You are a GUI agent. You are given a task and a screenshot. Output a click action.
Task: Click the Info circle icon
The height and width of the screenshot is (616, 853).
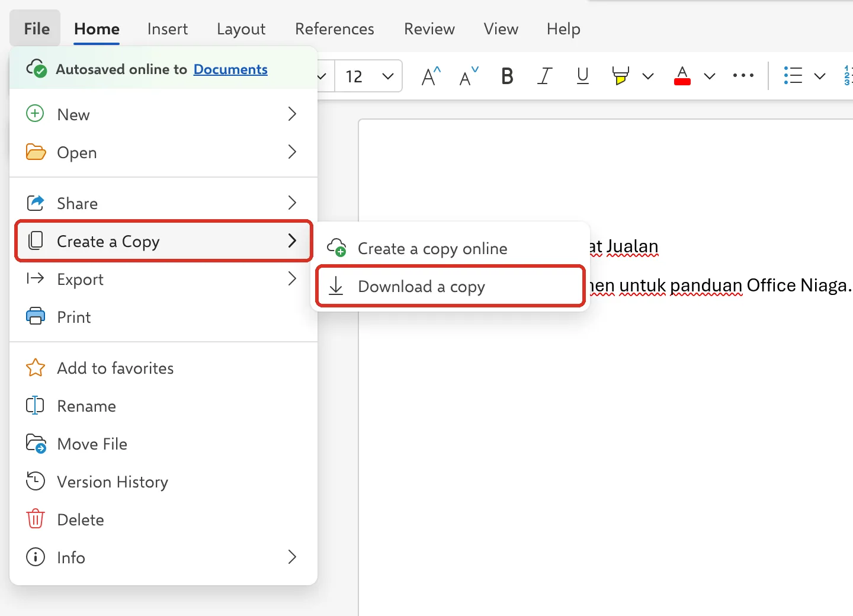pyautogui.click(x=36, y=557)
